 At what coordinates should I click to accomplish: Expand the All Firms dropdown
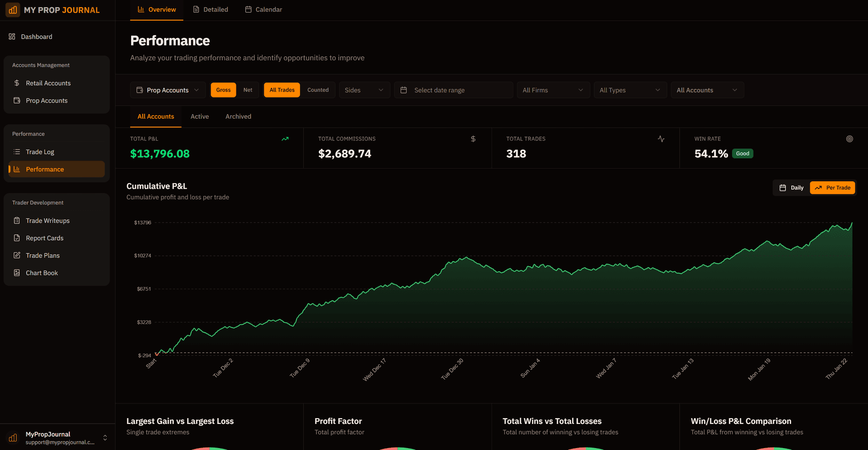tap(553, 90)
